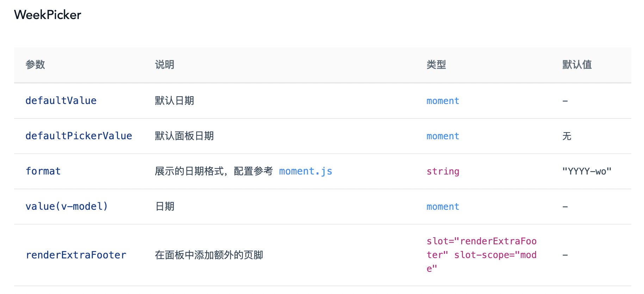
Task: Click the 默认面板日期 description text
Action: pos(184,136)
